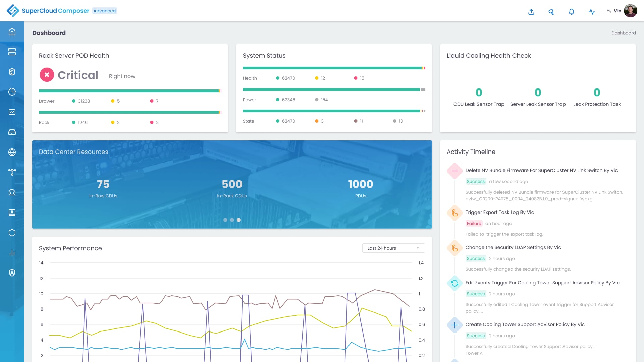Select the middle carousel dot in Data Center Resources
644x362 pixels.
tap(232, 220)
